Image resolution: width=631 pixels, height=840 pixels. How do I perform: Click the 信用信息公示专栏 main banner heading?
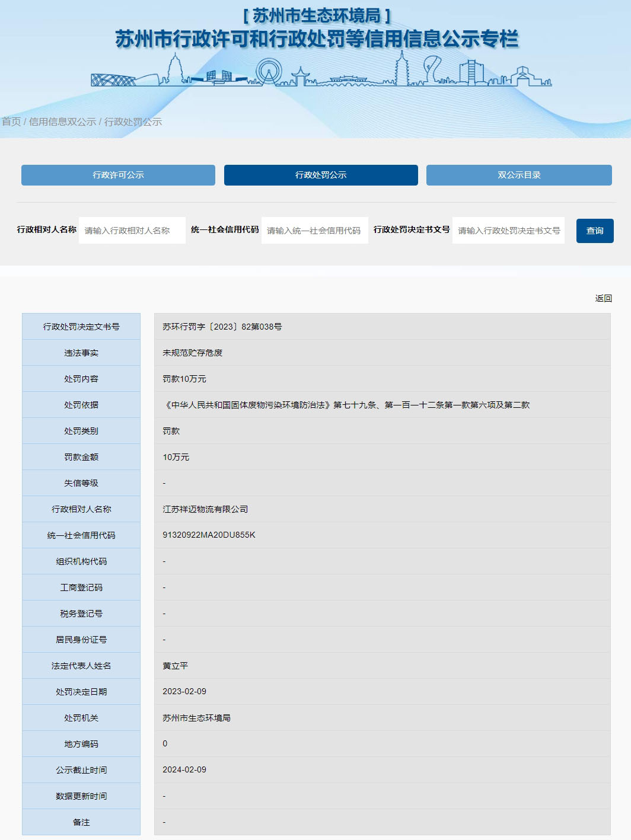tap(317, 39)
